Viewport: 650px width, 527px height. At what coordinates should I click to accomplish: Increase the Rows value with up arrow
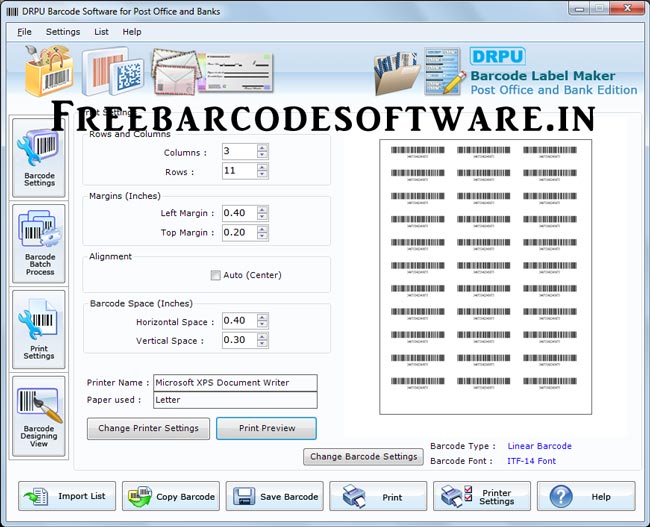pyautogui.click(x=262, y=167)
